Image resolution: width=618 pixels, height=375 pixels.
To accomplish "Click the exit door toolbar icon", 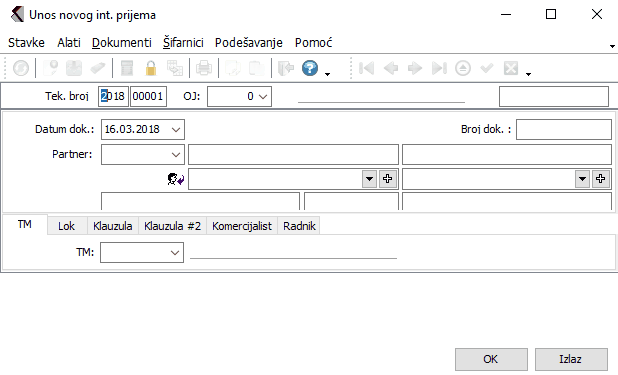I will point(286,68).
